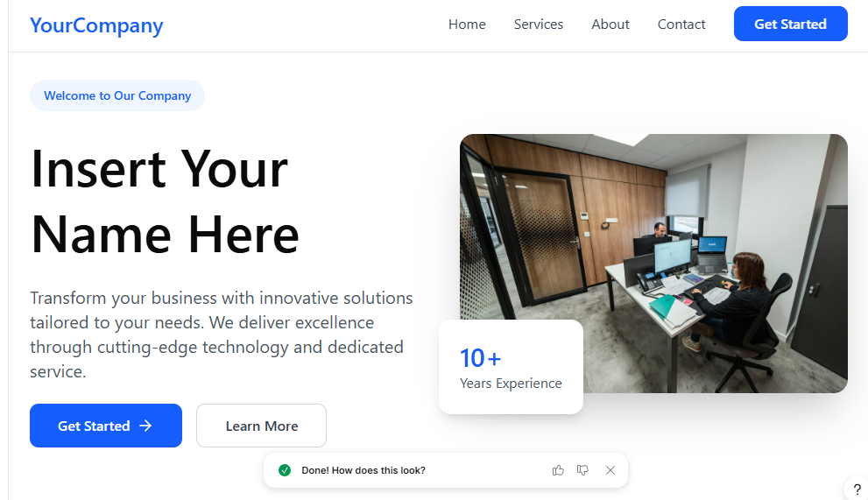Screen dimensions: 868x500
Task: Click the hero Get Started button
Action: [106, 426]
